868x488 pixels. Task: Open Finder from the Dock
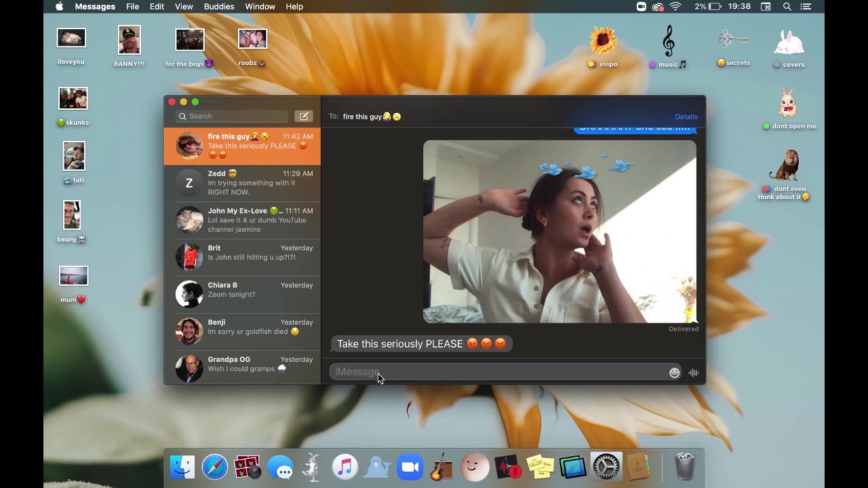click(x=182, y=467)
